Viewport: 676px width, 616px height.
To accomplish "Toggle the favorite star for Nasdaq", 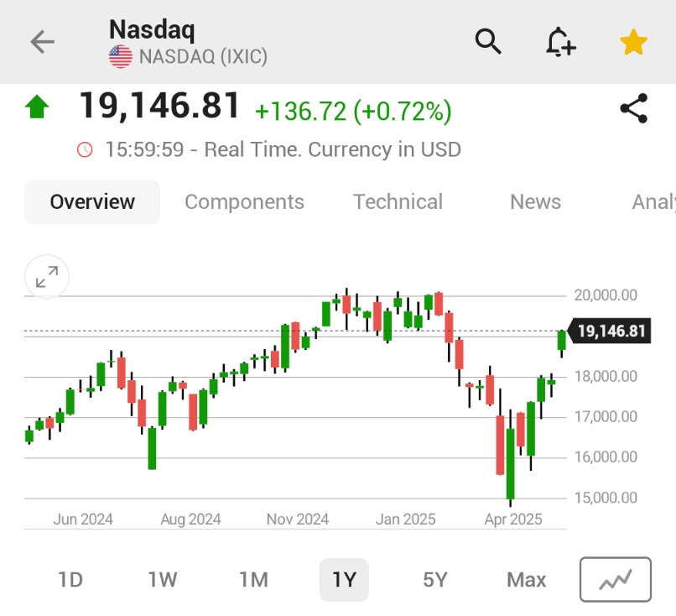I will (633, 42).
